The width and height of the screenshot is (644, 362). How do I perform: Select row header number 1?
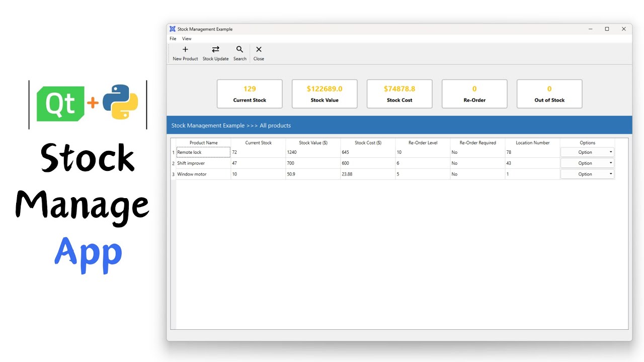tap(174, 152)
